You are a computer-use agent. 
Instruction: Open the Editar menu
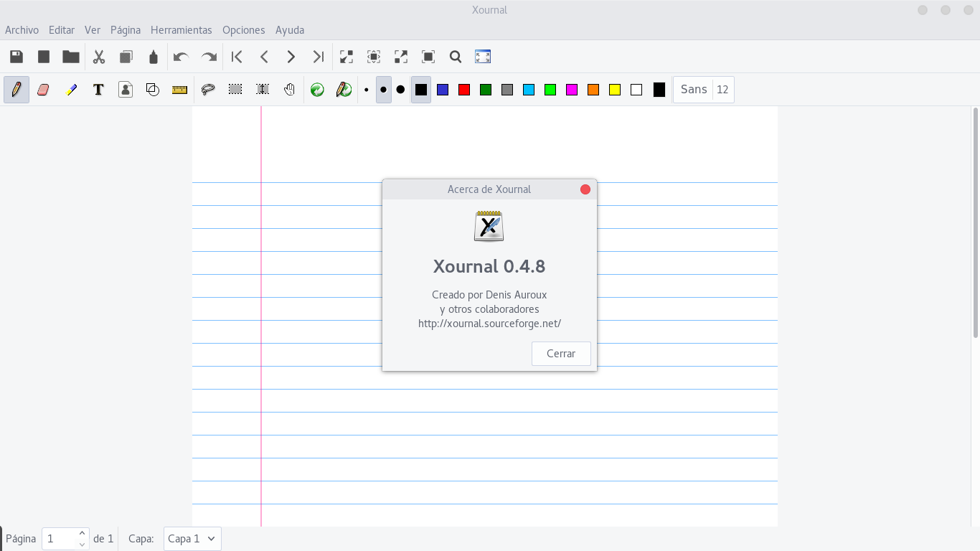tap(62, 30)
